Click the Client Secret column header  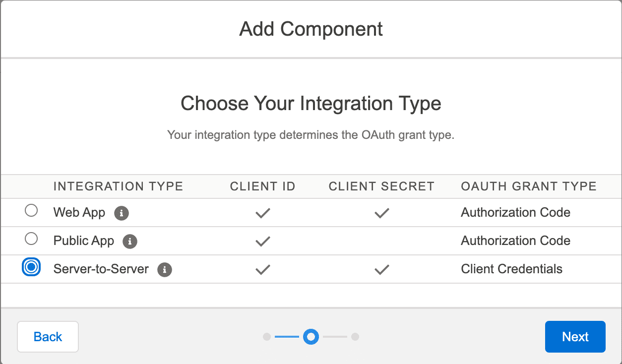pyautogui.click(x=381, y=186)
